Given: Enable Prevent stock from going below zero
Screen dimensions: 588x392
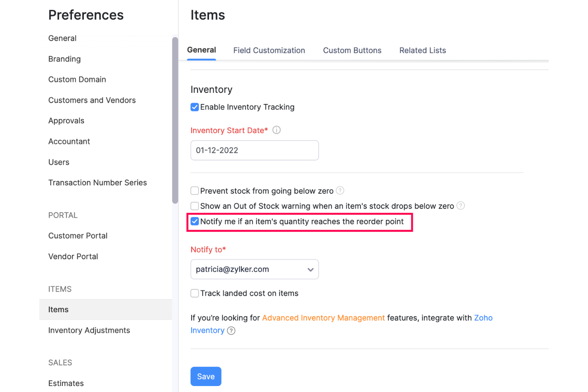Looking at the screenshot, I should (194, 191).
